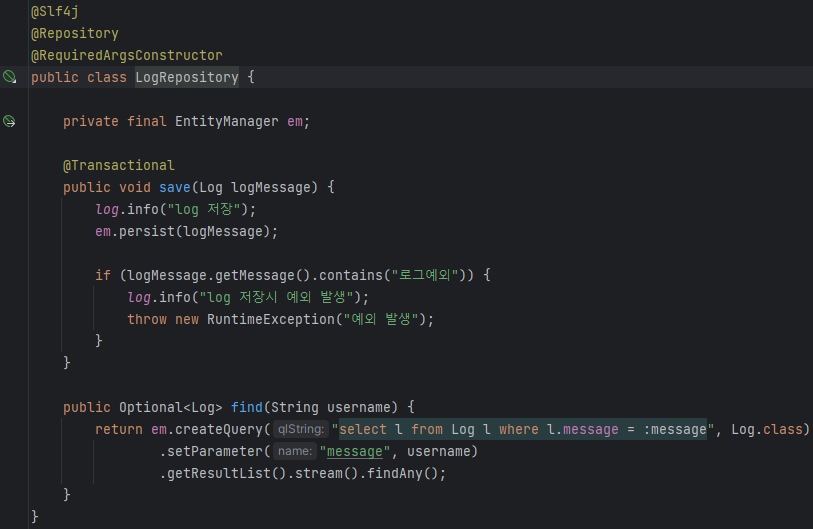Click the @Transactional annotation
The height and width of the screenshot is (529, 813).
pyautogui.click(x=119, y=165)
